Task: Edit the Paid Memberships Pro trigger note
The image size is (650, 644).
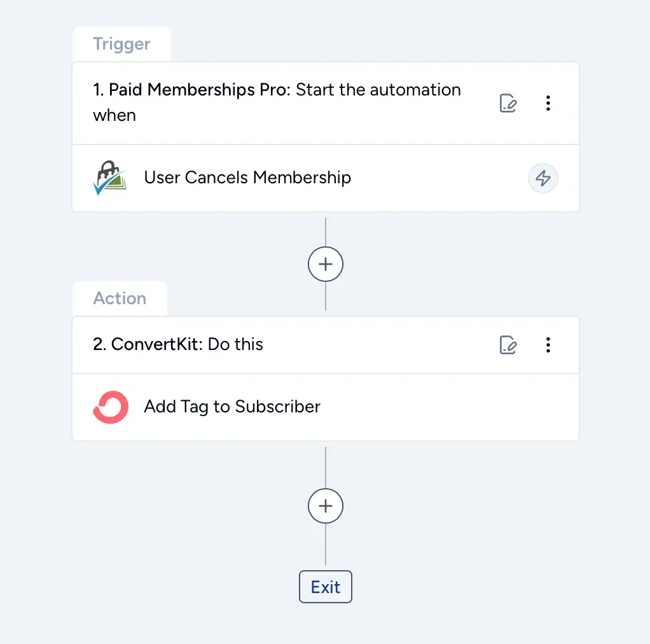Action: tap(508, 103)
